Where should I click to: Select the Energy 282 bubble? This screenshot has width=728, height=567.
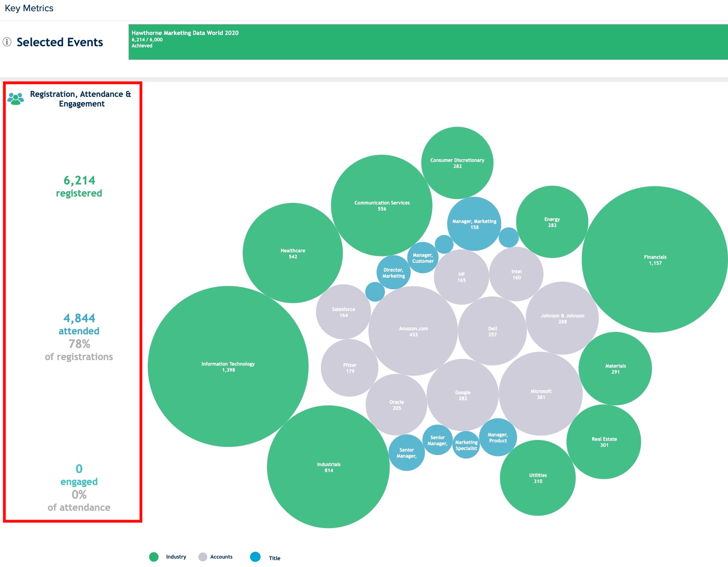click(x=552, y=222)
